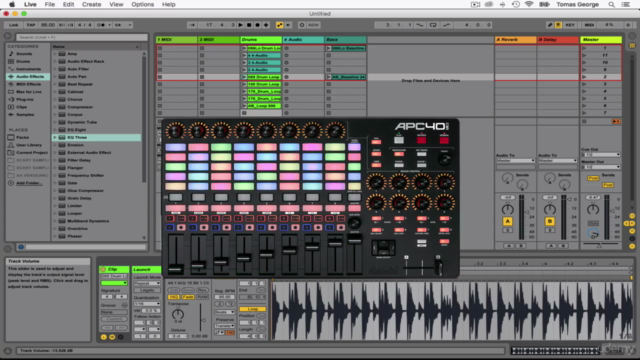Toggle the Link button
Screen dimensions: 640x360
coord(13,25)
